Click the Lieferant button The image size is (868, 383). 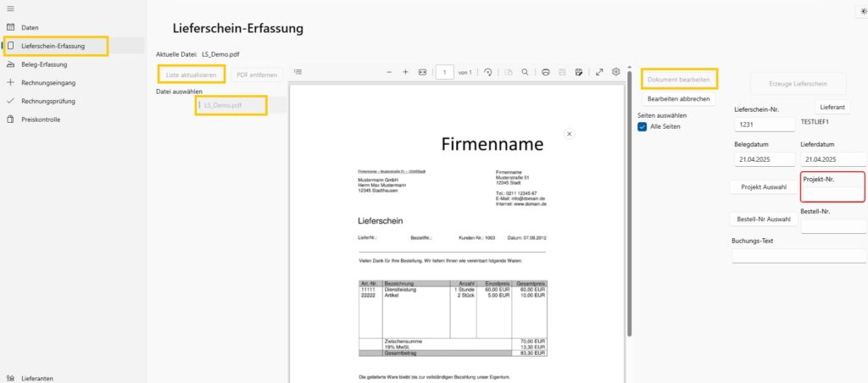[x=832, y=107]
